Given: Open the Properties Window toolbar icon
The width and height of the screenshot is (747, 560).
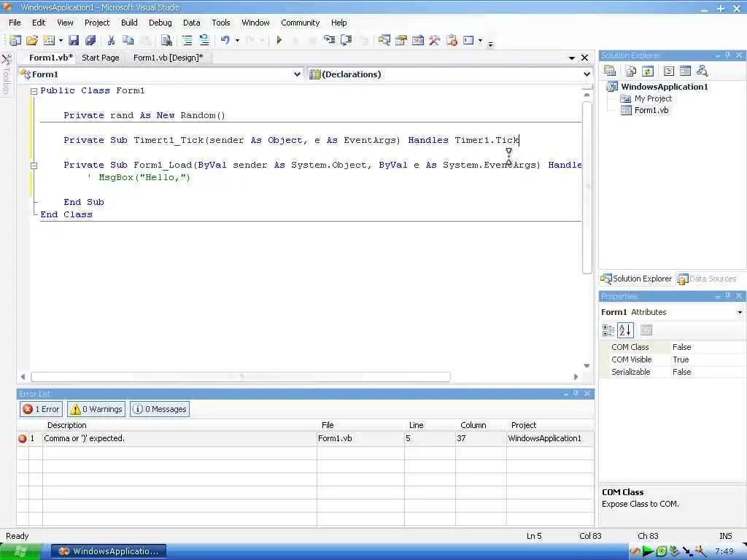Looking at the screenshot, I should [x=401, y=41].
